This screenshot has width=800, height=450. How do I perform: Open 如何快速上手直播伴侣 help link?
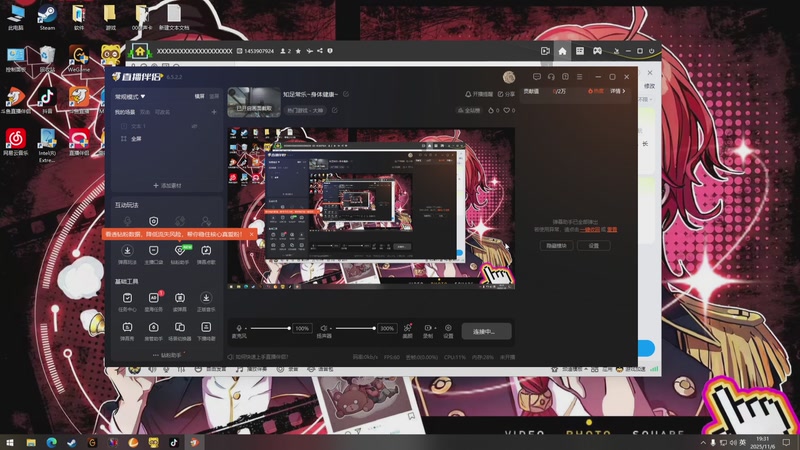click(258, 357)
